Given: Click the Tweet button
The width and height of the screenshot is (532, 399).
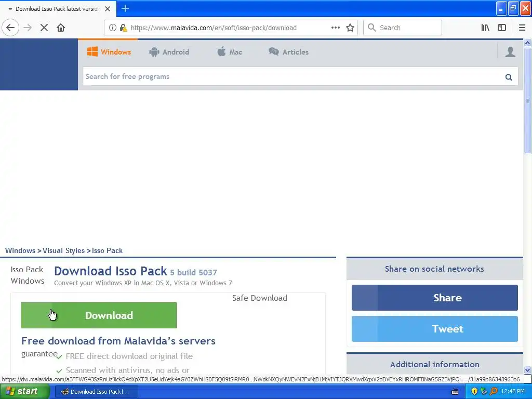Looking at the screenshot, I should click(x=435, y=329).
